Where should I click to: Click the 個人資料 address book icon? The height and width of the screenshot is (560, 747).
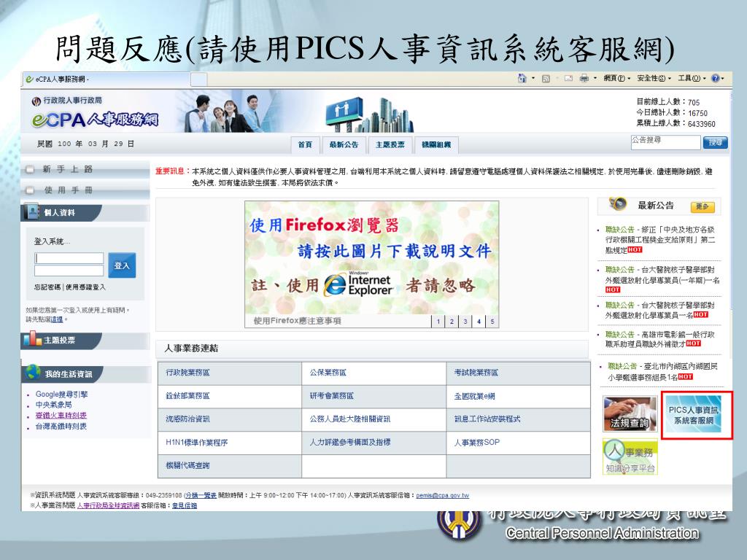pos(32,212)
